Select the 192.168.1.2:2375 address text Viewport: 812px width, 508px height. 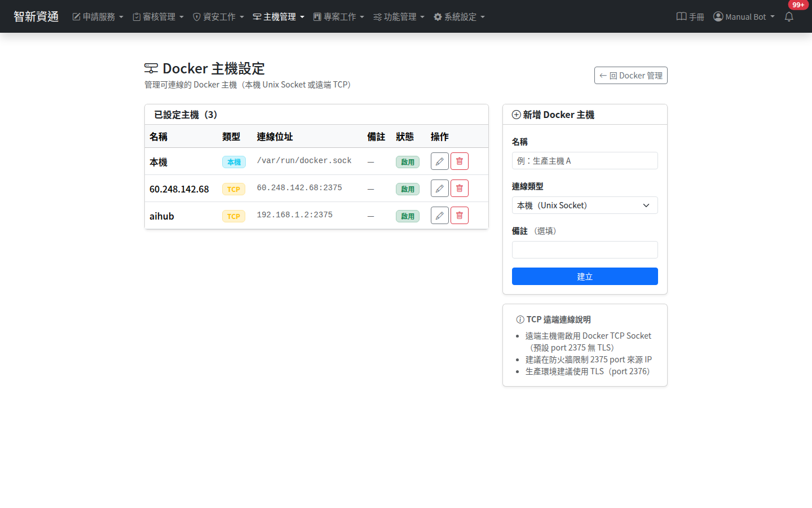[x=295, y=215]
